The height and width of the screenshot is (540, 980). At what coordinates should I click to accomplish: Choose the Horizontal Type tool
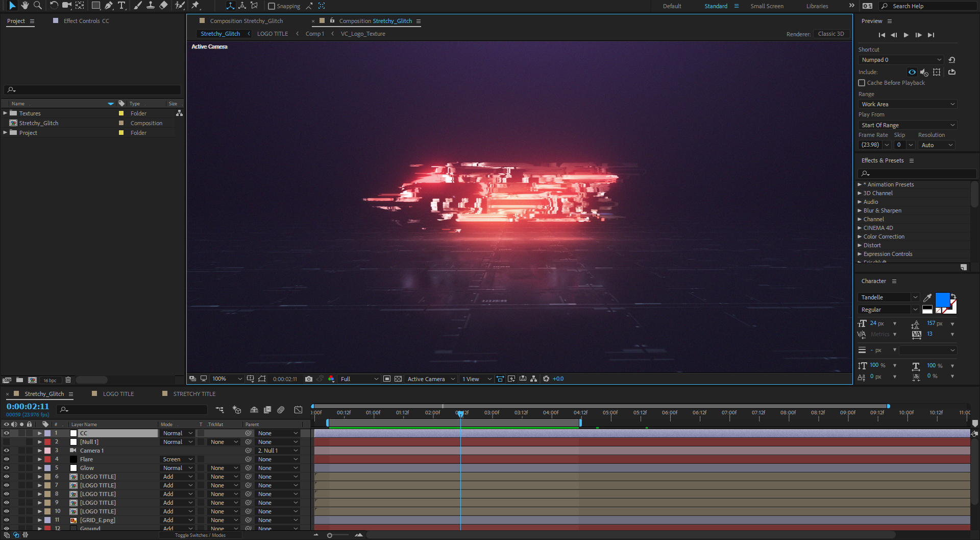121,6
